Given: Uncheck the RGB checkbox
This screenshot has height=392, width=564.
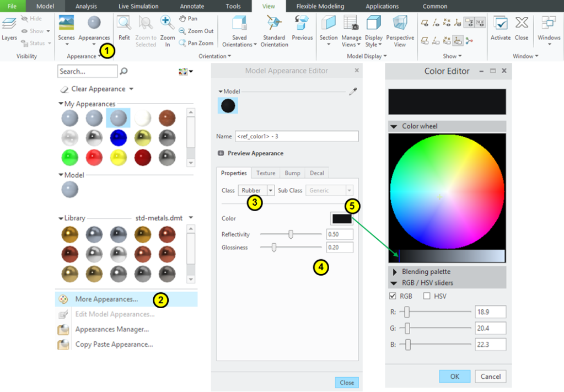Looking at the screenshot, I should pyautogui.click(x=393, y=296).
